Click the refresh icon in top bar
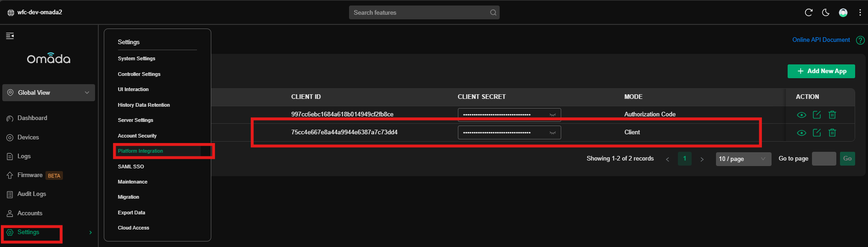The image size is (868, 247). click(809, 12)
